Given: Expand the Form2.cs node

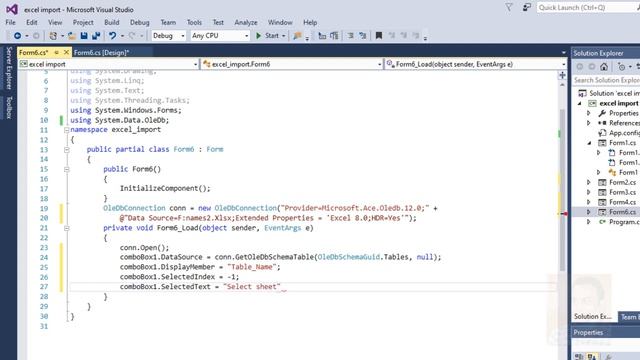Looking at the screenshot, I should [589, 182].
